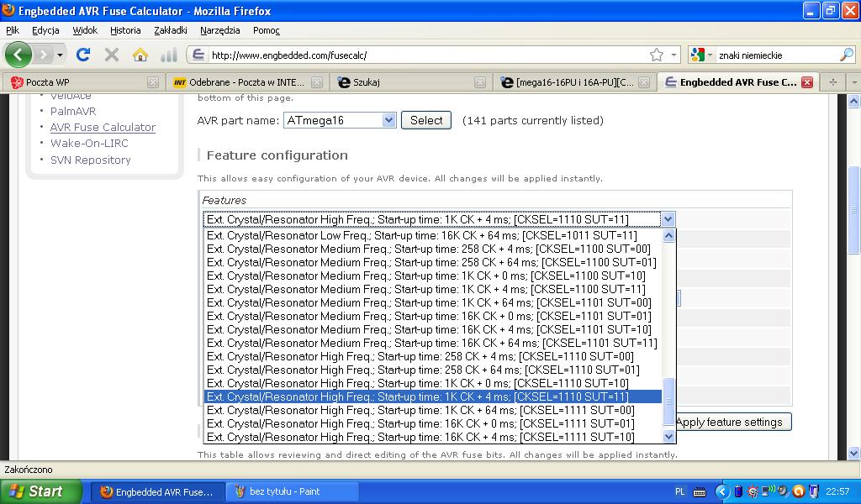Screen dimensions: 861x504
Task: Click the Stop loading X icon
Action: (x=112, y=55)
